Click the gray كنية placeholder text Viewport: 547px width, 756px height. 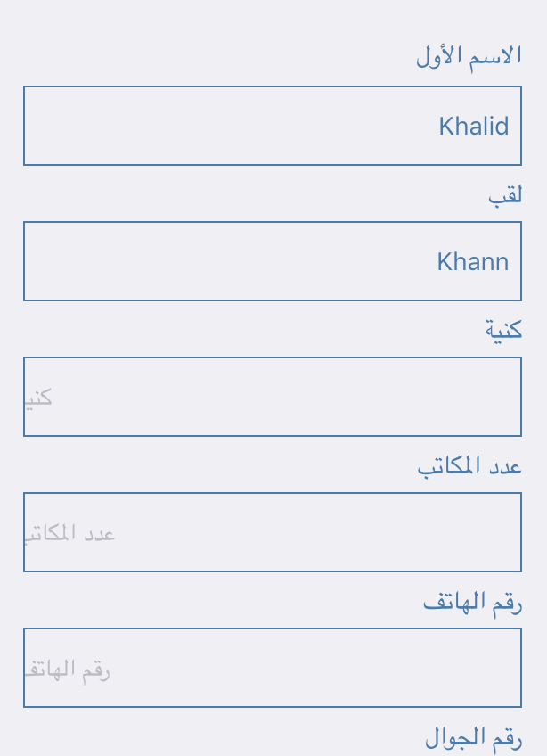point(38,399)
